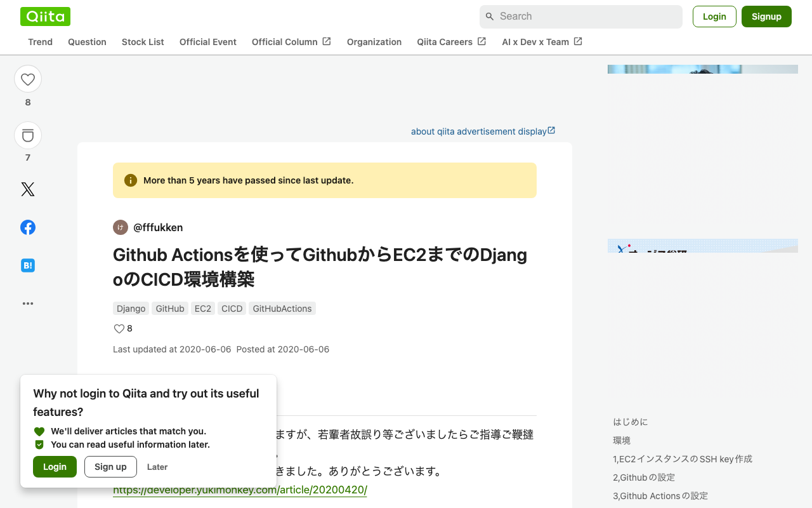
Task: Open the Question section
Action: tap(87, 41)
